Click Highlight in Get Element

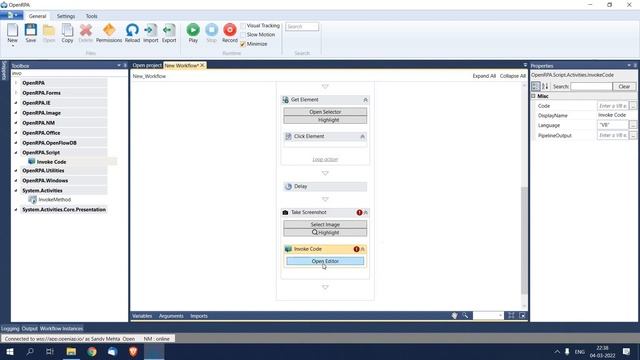(325, 120)
